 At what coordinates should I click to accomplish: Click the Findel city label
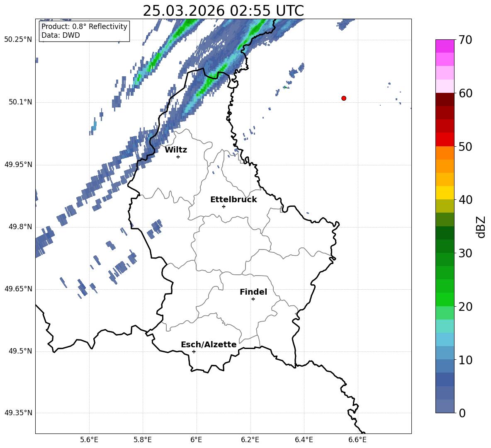253,292
